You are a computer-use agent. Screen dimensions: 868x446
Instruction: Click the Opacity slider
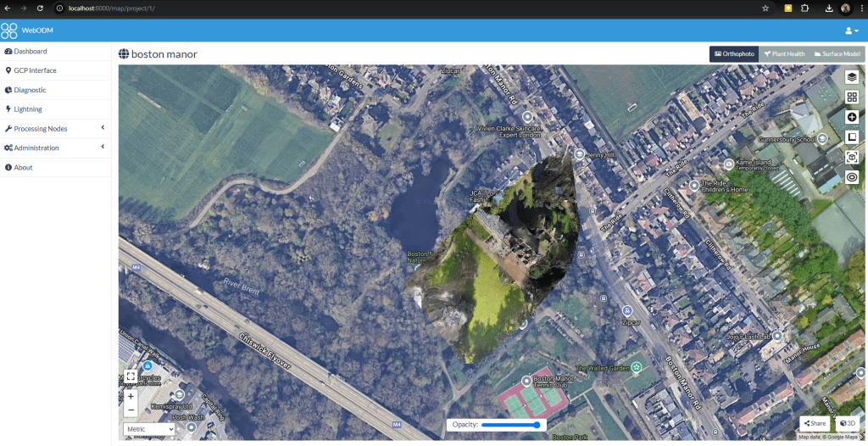click(x=510, y=425)
